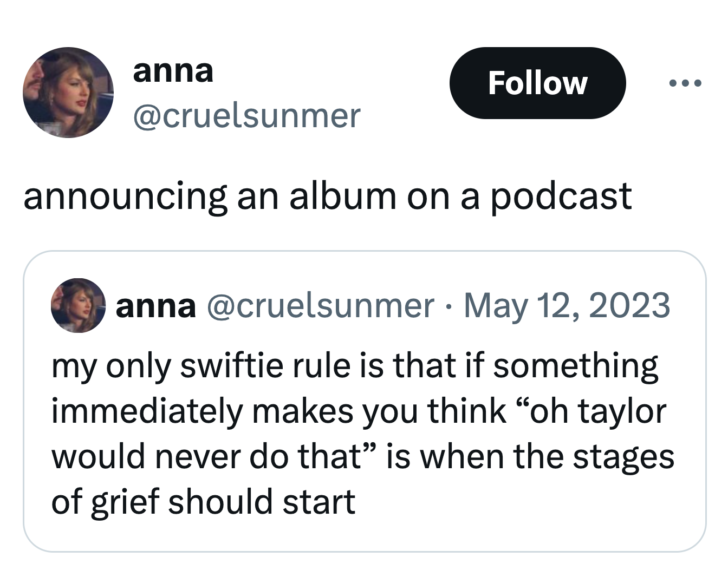Viewport: 728px width, 577px height.
Task: Click the word "immediately" in the quoted tweet
Action: (147, 411)
